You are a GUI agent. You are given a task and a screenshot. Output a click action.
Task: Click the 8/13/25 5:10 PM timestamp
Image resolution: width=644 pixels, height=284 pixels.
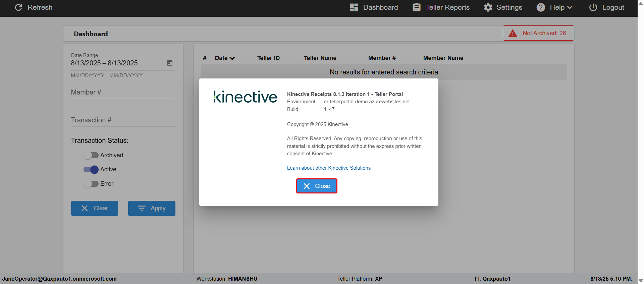tap(611, 279)
